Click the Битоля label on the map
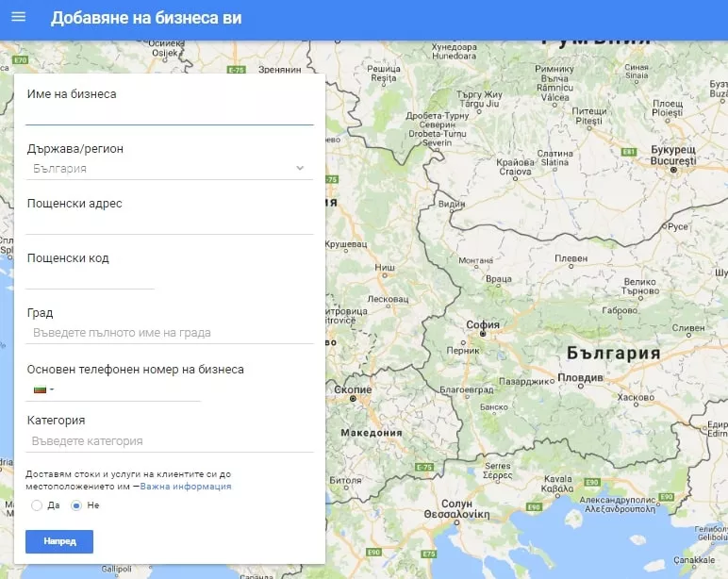Viewport: 728px width, 579px height. (345, 480)
